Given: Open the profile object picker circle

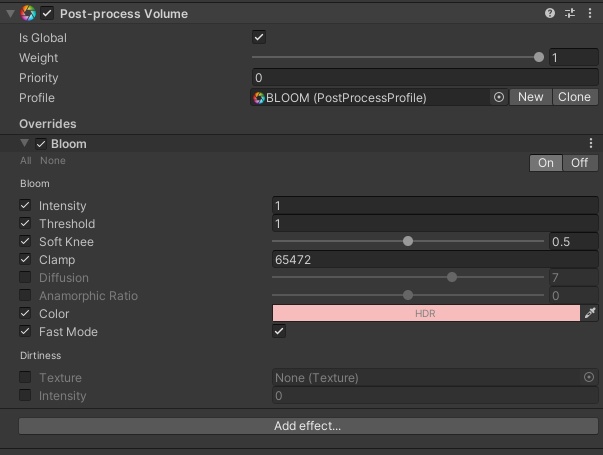Looking at the screenshot, I should (x=499, y=98).
